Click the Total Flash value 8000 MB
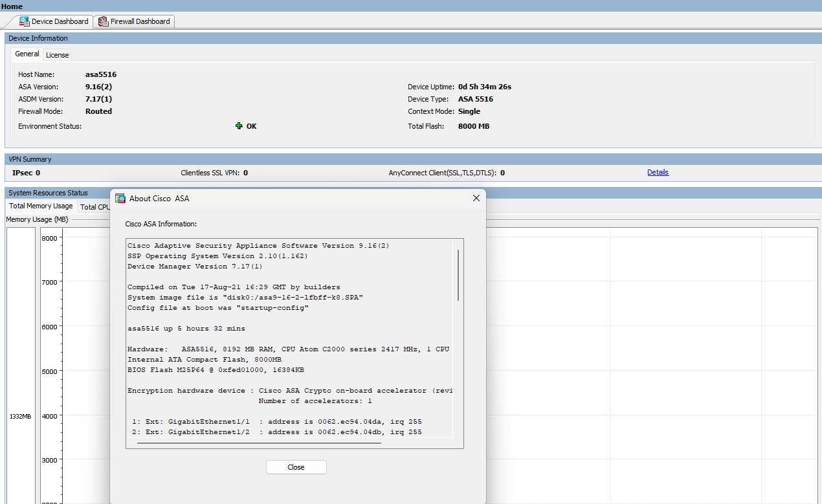 pyautogui.click(x=474, y=126)
